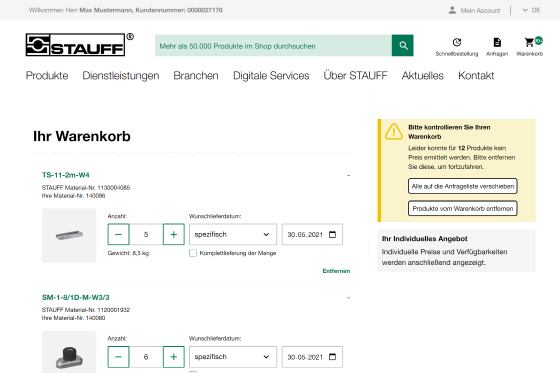Decrease quantity of TS-11-2m-W4
The width and height of the screenshot is (560, 373).
point(118,234)
